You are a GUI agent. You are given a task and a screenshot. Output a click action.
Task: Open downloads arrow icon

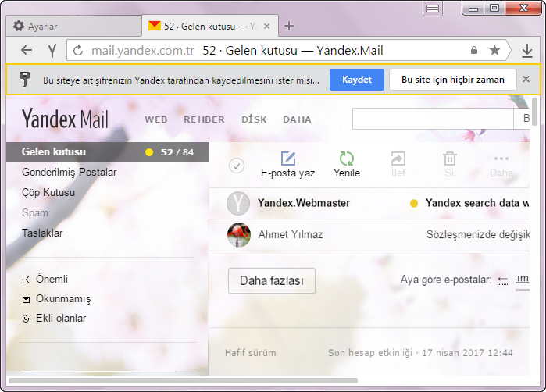click(x=527, y=51)
